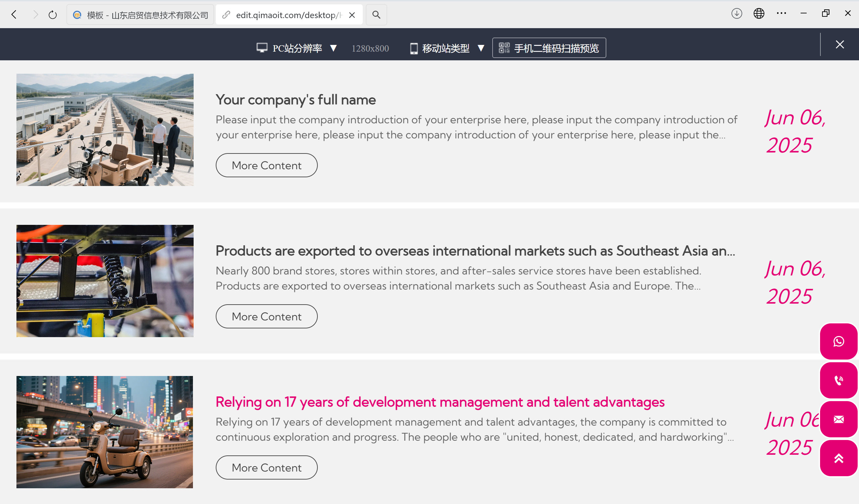This screenshot has height=504, width=859.
Task: Go back with the browser back arrow
Action: pos(14,15)
